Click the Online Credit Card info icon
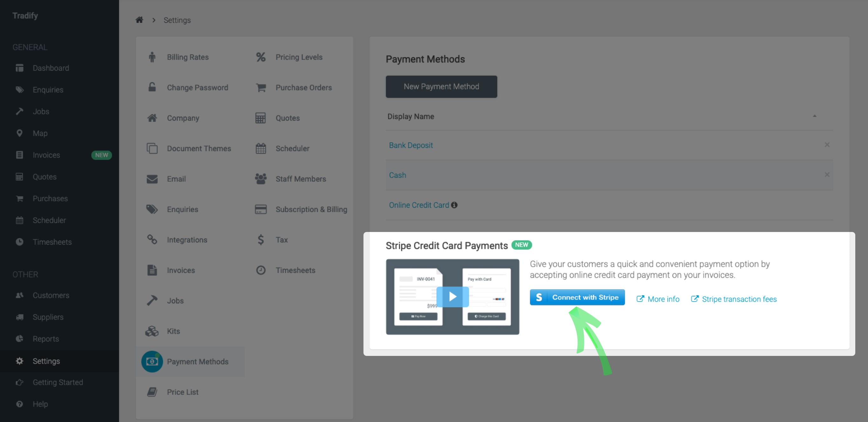This screenshot has width=868, height=422. pyautogui.click(x=454, y=205)
